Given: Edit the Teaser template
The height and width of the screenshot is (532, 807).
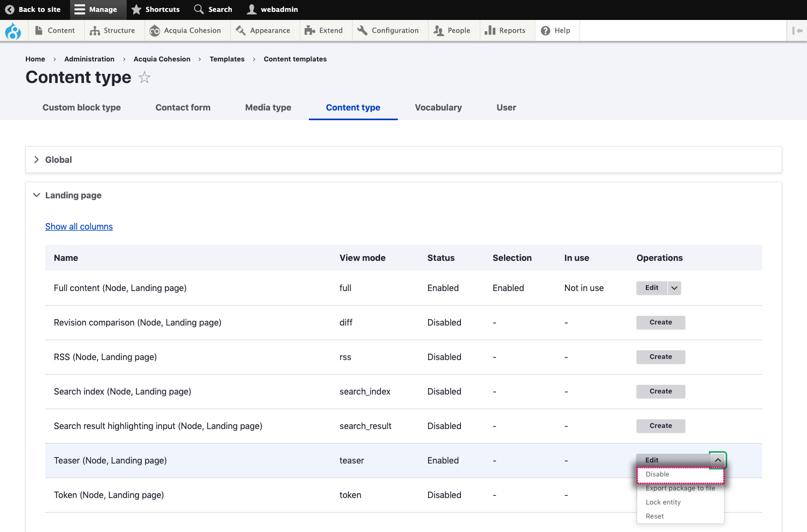Looking at the screenshot, I should pyautogui.click(x=673, y=460).
